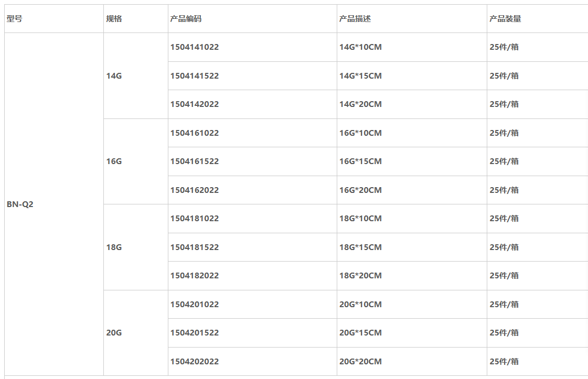This screenshot has width=588, height=379.
Task: Select the 14G specification cell
Action: [114, 76]
